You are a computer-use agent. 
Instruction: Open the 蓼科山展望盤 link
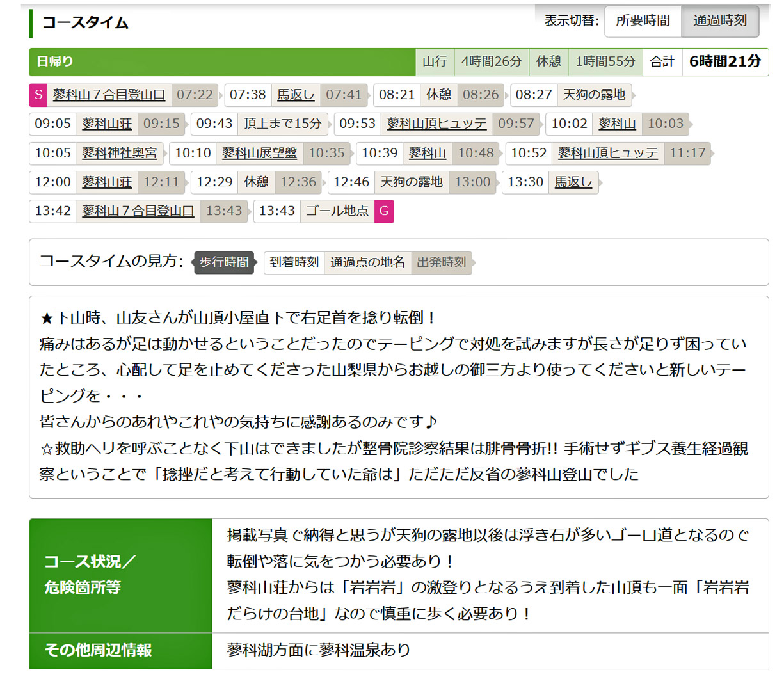(259, 153)
